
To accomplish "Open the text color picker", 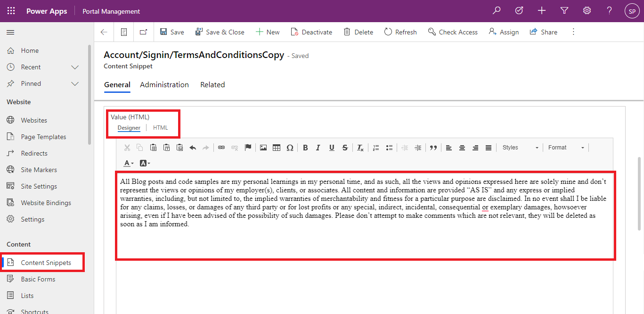I will tap(129, 163).
